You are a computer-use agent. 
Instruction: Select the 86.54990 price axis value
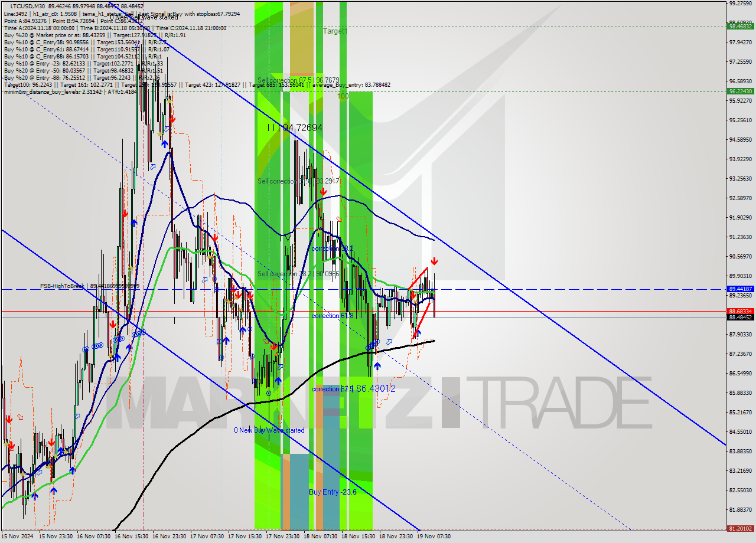point(741,374)
